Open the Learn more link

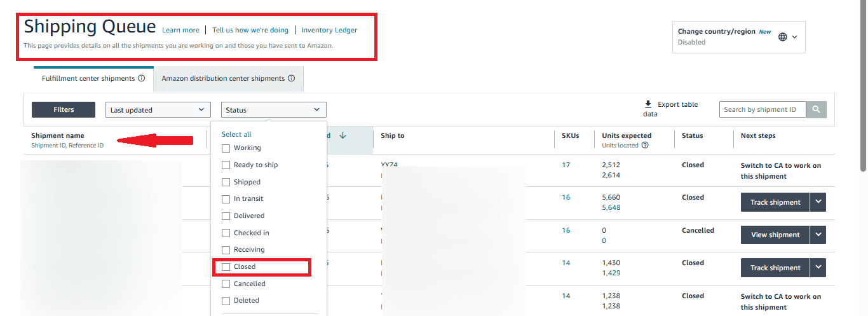pos(180,30)
